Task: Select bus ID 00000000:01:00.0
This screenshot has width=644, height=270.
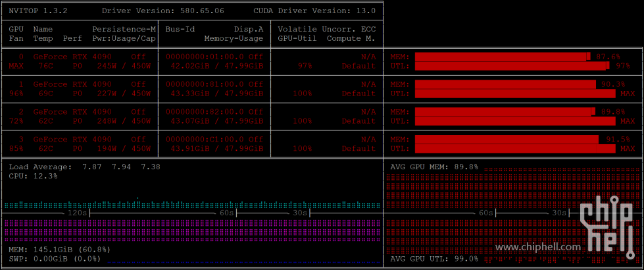Action: pyautogui.click(x=205, y=57)
